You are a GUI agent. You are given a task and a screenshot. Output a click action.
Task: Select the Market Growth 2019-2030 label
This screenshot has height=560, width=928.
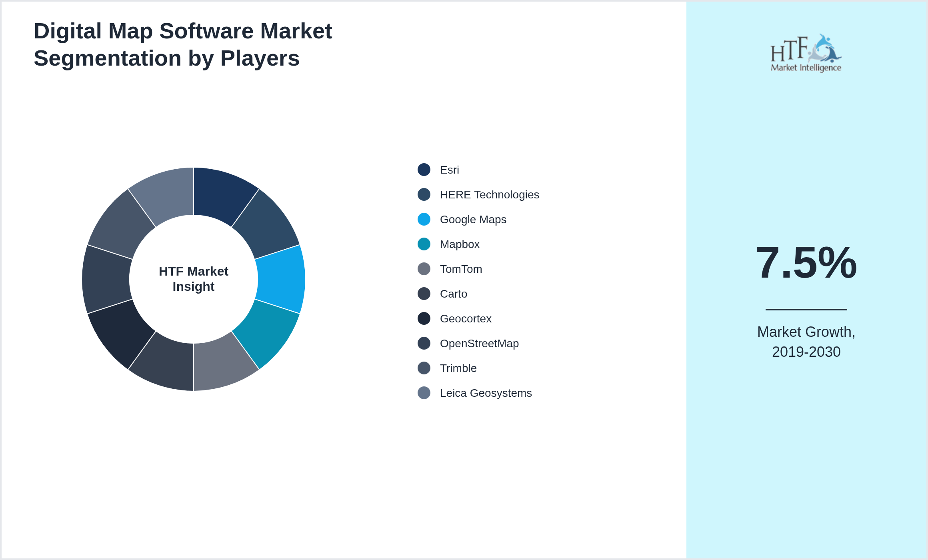806,342
